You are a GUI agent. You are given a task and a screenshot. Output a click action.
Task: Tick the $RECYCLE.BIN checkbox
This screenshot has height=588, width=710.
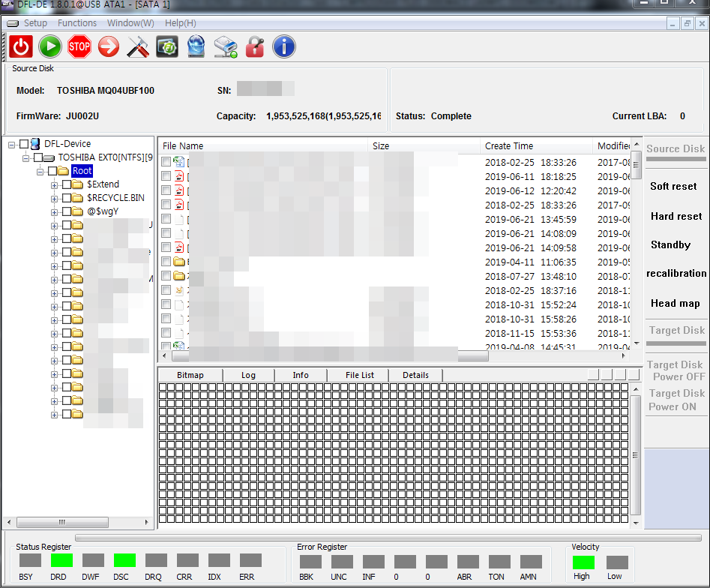coord(67,198)
